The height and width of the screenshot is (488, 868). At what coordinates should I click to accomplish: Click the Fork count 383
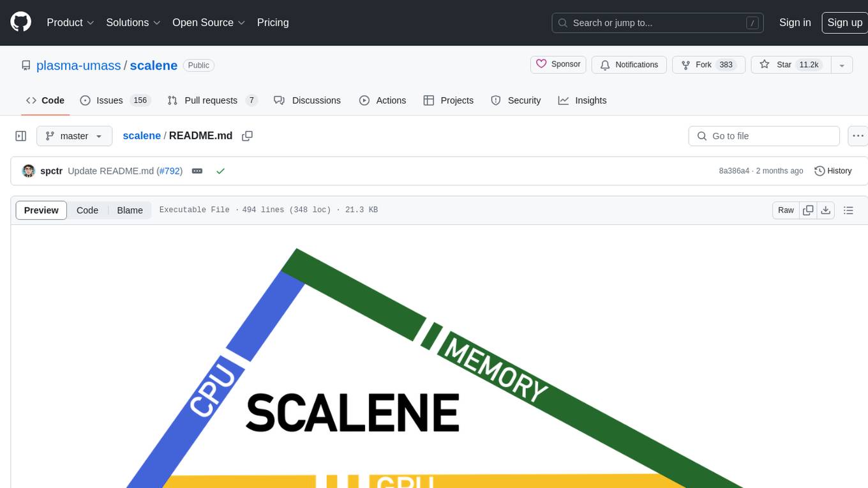point(726,65)
